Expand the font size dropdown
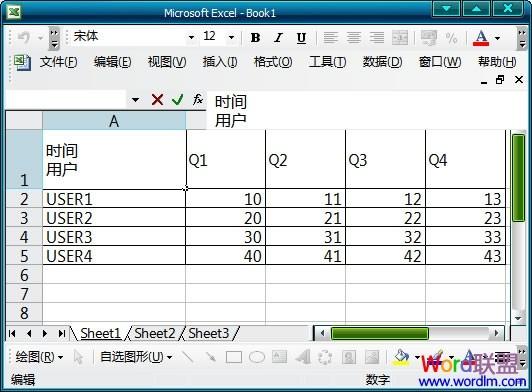This screenshot has height=392, width=532. [x=231, y=37]
